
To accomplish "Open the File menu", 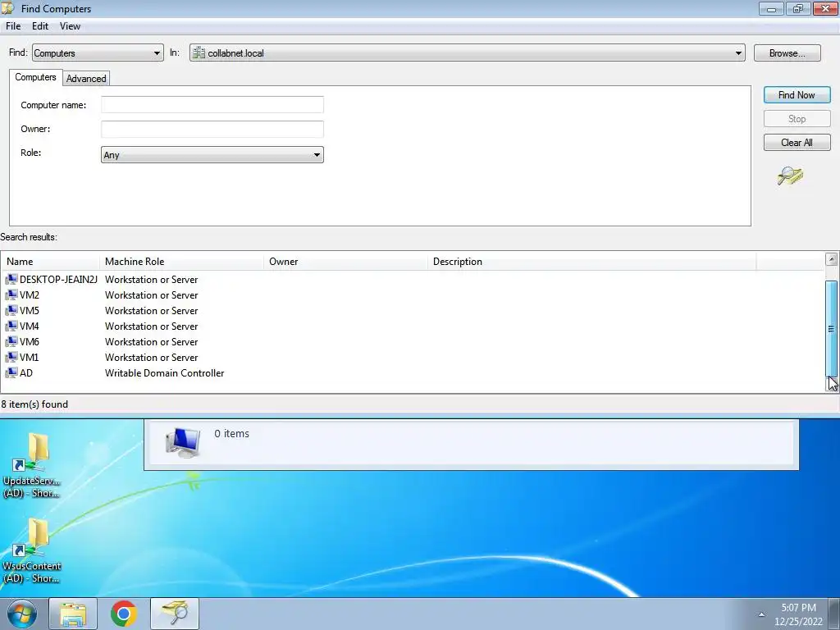I will click(13, 26).
